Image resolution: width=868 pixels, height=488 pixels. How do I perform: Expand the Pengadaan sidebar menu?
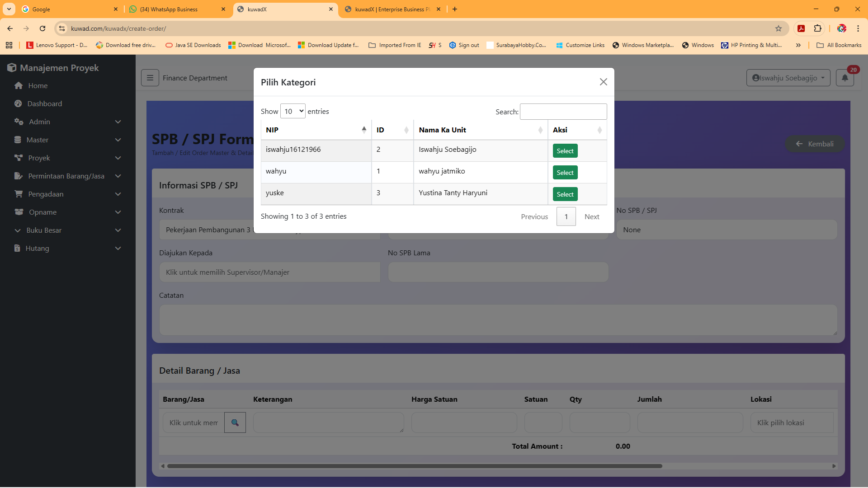68,194
